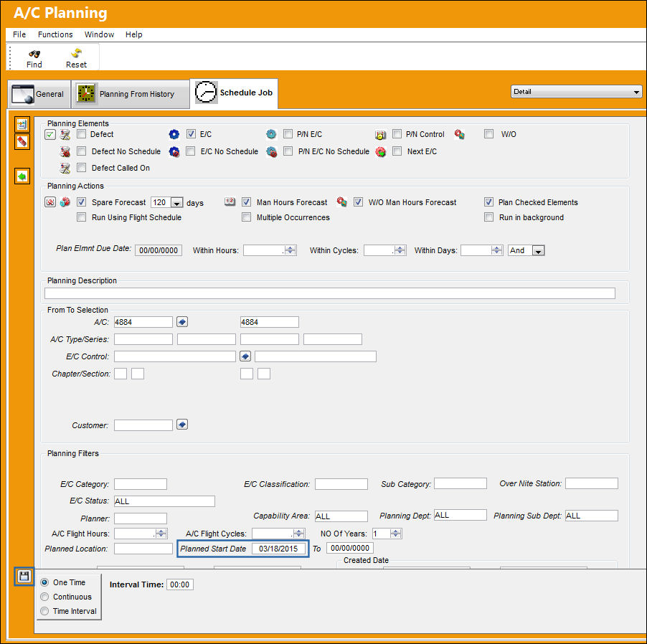Switch to Planning From History tab

pos(131,94)
